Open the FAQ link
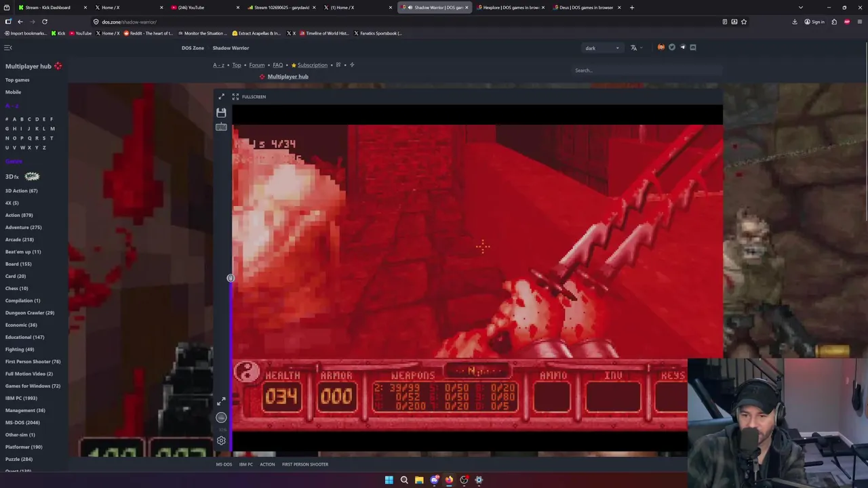Image resolution: width=868 pixels, height=488 pixels. (x=278, y=65)
